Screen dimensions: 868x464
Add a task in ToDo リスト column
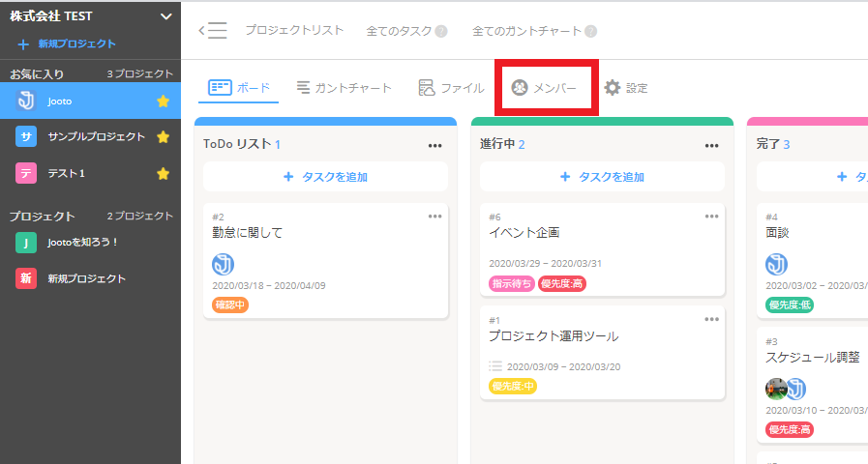(325, 177)
